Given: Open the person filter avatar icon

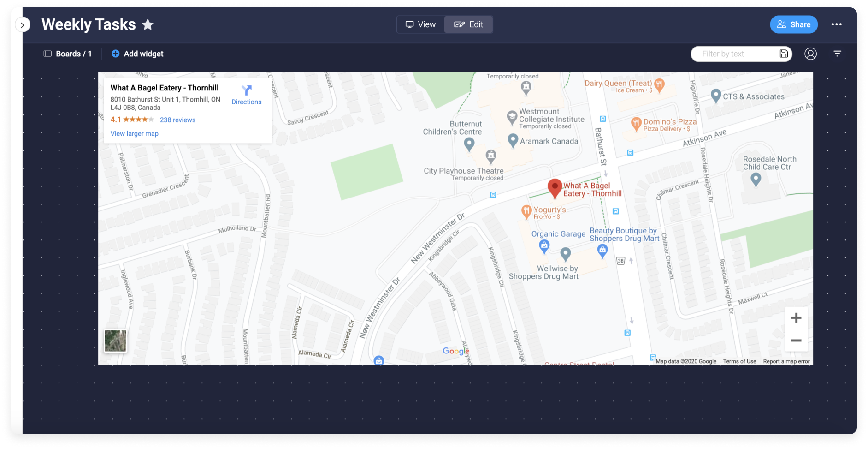Looking at the screenshot, I should click(x=811, y=54).
